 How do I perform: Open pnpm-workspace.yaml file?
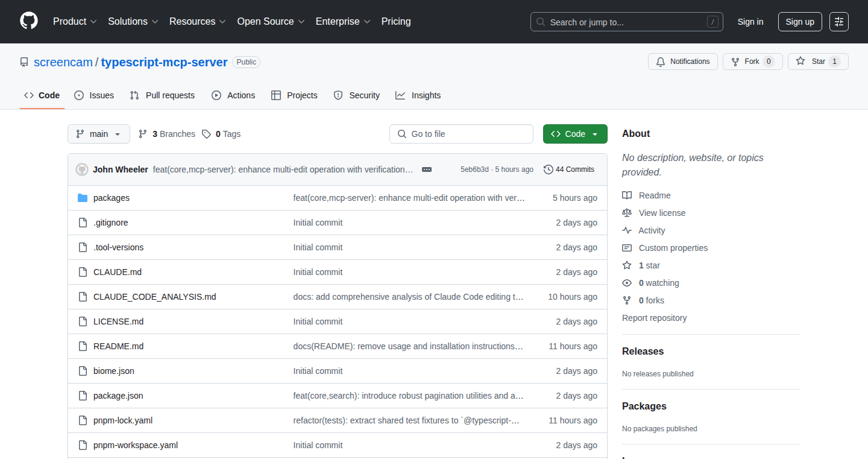(x=136, y=445)
